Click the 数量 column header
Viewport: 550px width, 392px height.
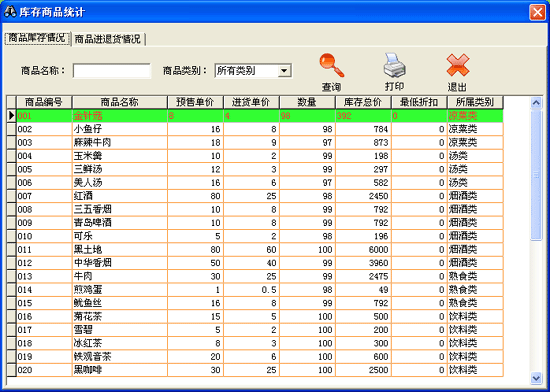click(x=307, y=102)
